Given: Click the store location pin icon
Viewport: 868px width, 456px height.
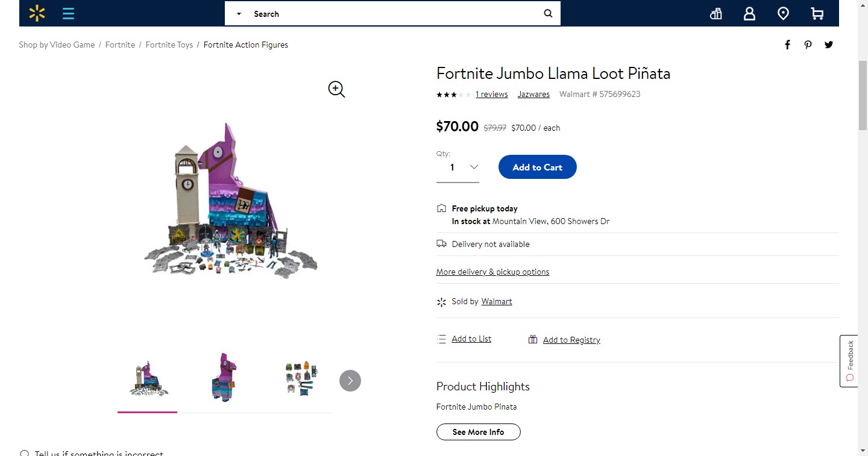Looking at the screenshot, I should 783,13.
